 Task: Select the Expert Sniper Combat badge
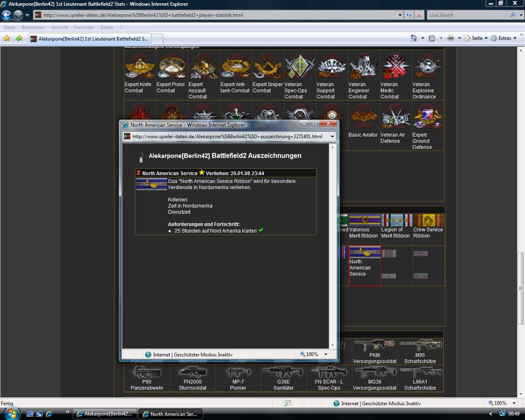(268, 66)
